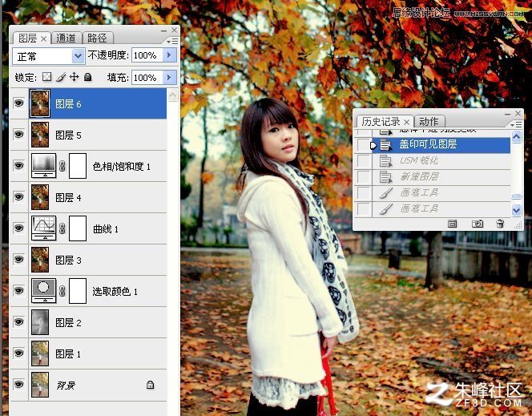Hide layer 图层 3 using eye icon
532x416 pixels.
pos(19,260)
